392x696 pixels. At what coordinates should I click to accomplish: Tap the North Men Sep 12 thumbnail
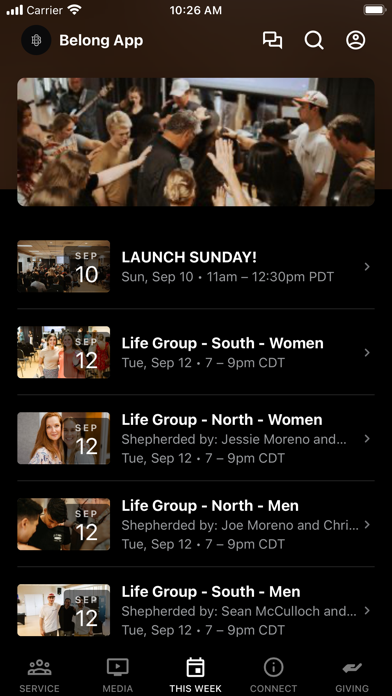(63, 524)
